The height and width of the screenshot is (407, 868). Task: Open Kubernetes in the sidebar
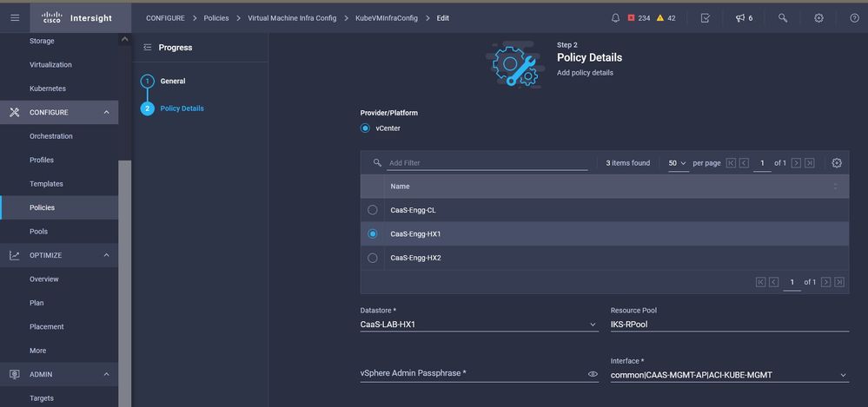point(48,89)
